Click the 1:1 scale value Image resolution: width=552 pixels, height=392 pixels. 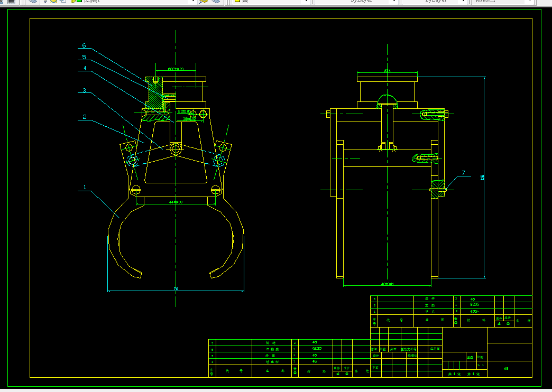click(x=481, y=365)
